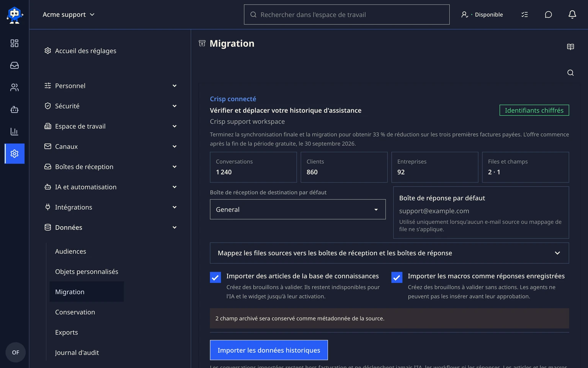Open Conservation settings page
Viewport: 588px width, 368px height.
point(75,312)
